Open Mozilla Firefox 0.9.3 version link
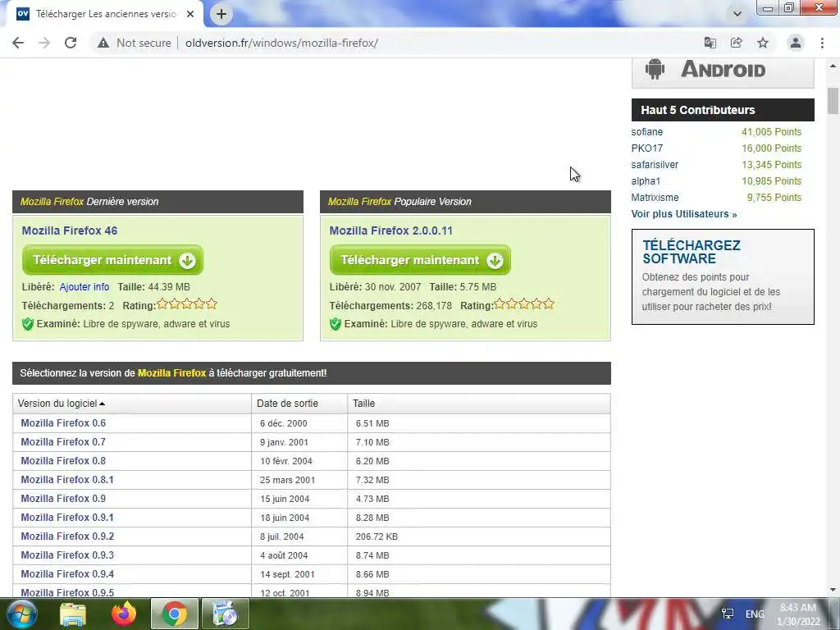840x630 pixels. [67, 555]
